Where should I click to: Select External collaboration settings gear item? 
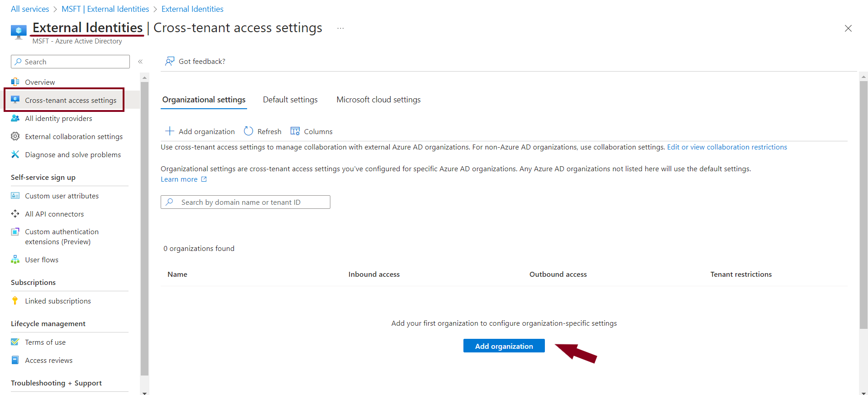pos(73,137)
